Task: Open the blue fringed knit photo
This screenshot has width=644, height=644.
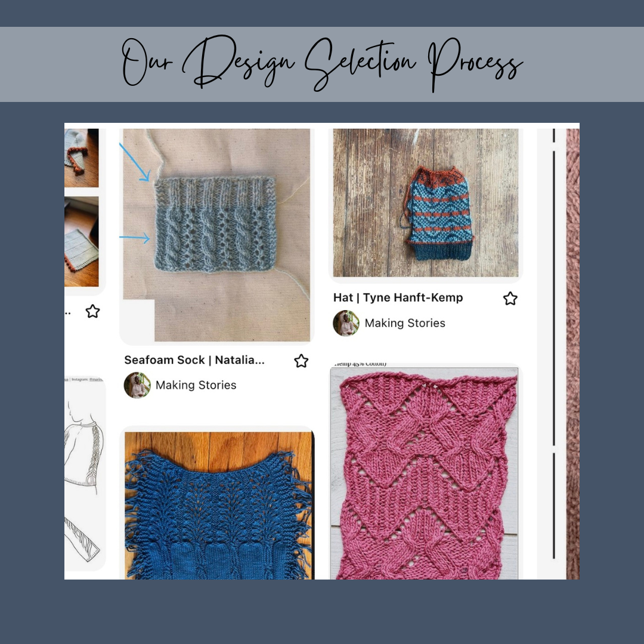Action: pos(219,506)
